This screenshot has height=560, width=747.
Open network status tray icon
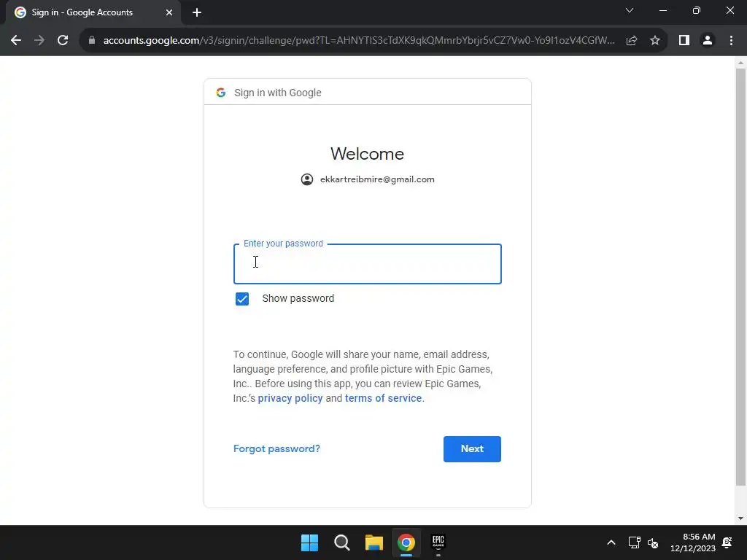(x=634, y=542)
